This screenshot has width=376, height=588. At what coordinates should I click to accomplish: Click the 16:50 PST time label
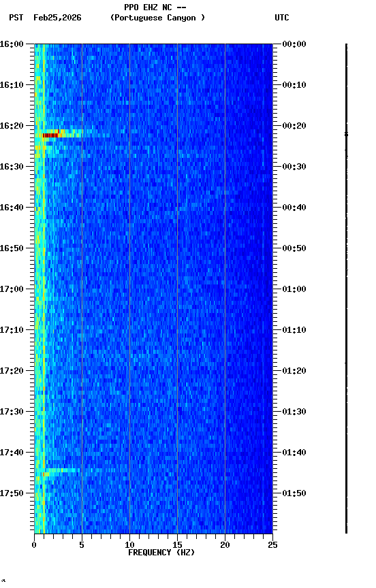(x=12, y=248)
